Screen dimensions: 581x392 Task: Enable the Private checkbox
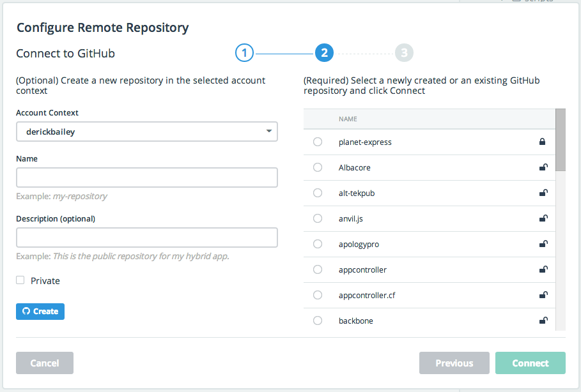[20, 280]
